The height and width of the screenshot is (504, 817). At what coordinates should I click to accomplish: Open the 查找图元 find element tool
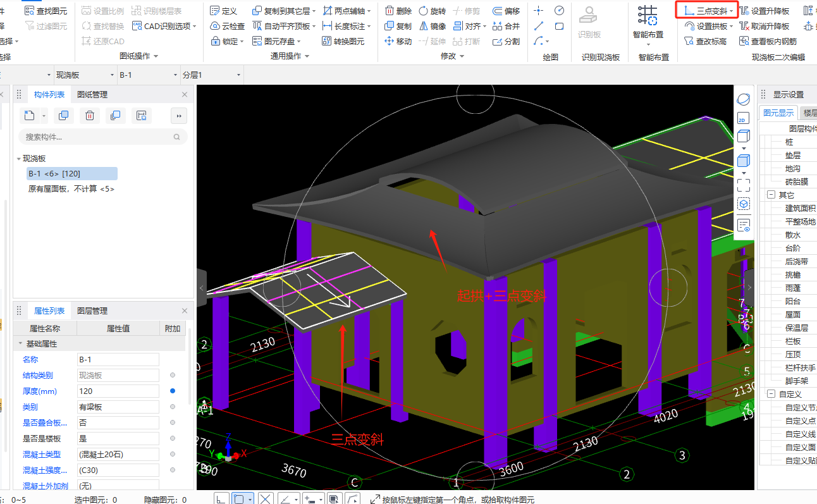click(46, 11)
